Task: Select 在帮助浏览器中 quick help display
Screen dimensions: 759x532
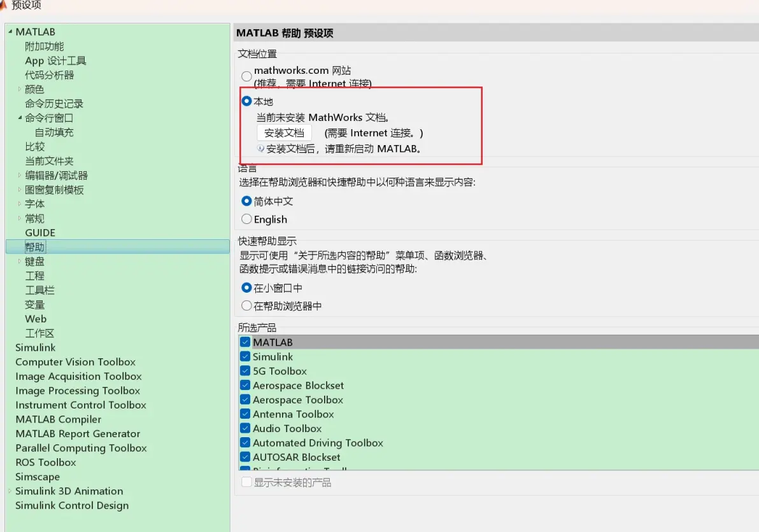Action: coord(246,305)
